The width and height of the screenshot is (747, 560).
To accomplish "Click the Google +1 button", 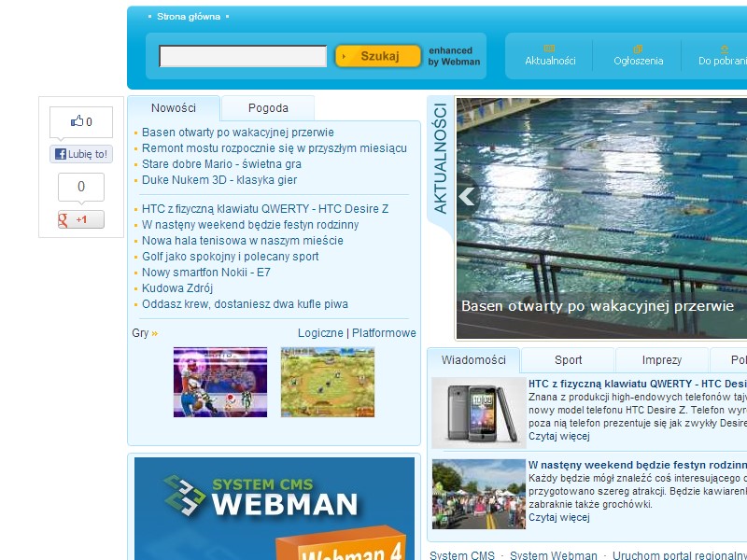I will pos(80,220).
